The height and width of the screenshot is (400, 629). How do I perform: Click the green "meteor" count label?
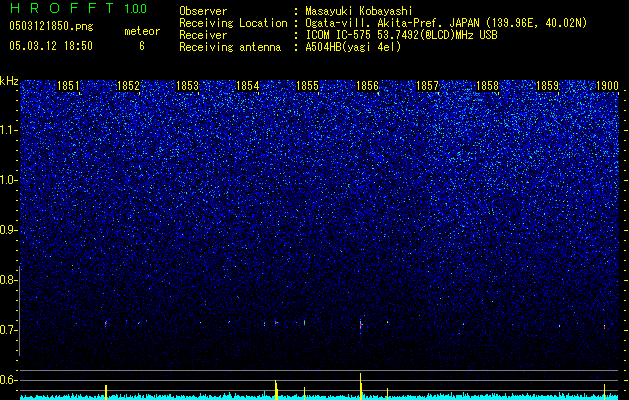pos(142,31)
